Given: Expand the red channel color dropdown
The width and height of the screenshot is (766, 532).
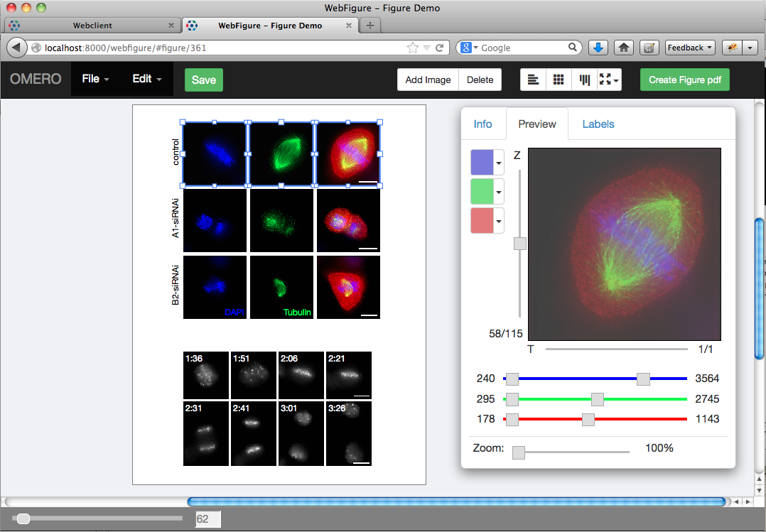Looking at the screenshot, I should 499,220.
